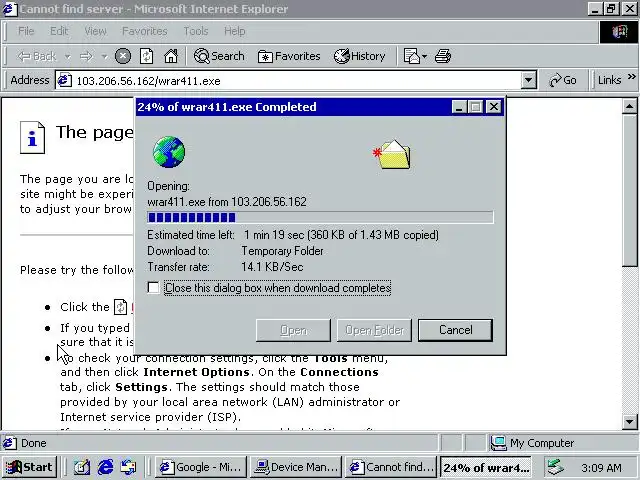Click the info icon on the error page
The width and height of the screenshot is (640, 480).
click(32, 138)
